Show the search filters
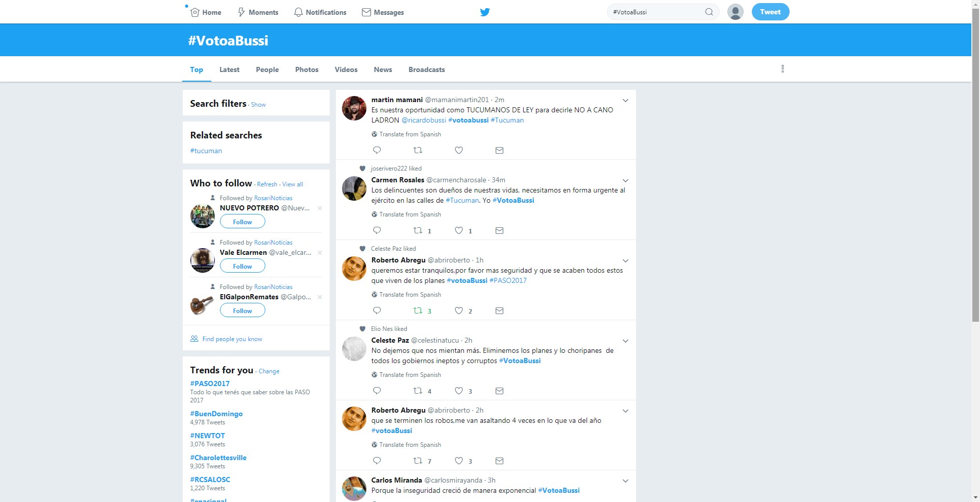The width and height of the screenshot is (980, 502). click(258, 105)
